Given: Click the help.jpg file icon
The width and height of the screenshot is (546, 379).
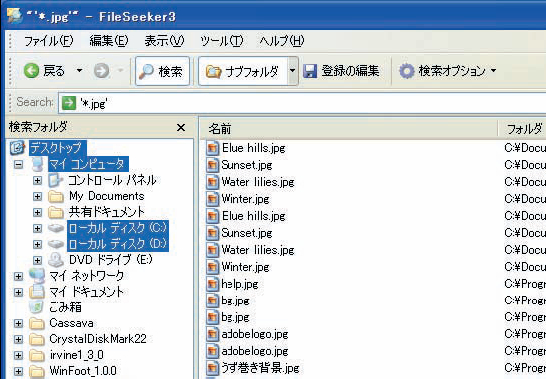Looking at the screenshot, I should (212, 284).
